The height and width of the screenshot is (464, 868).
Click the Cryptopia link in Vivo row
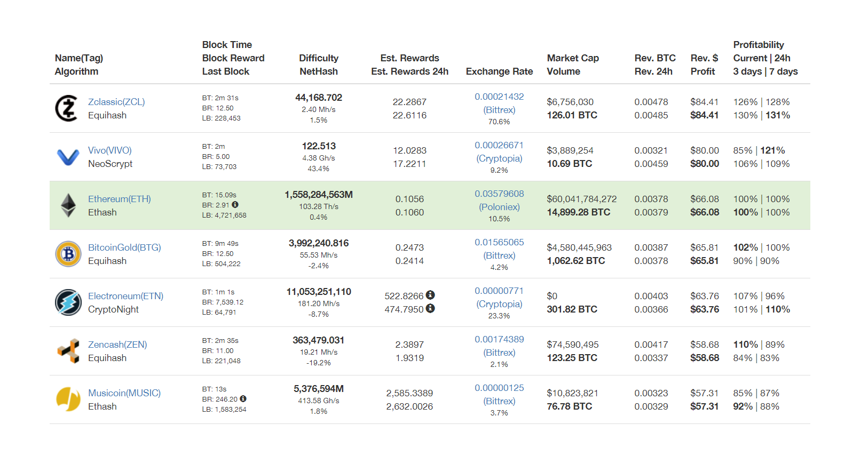pos(499,158)
